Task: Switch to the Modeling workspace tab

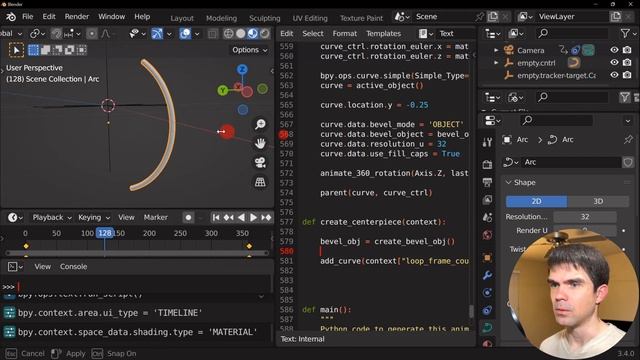Action: [x=221, y=18]
